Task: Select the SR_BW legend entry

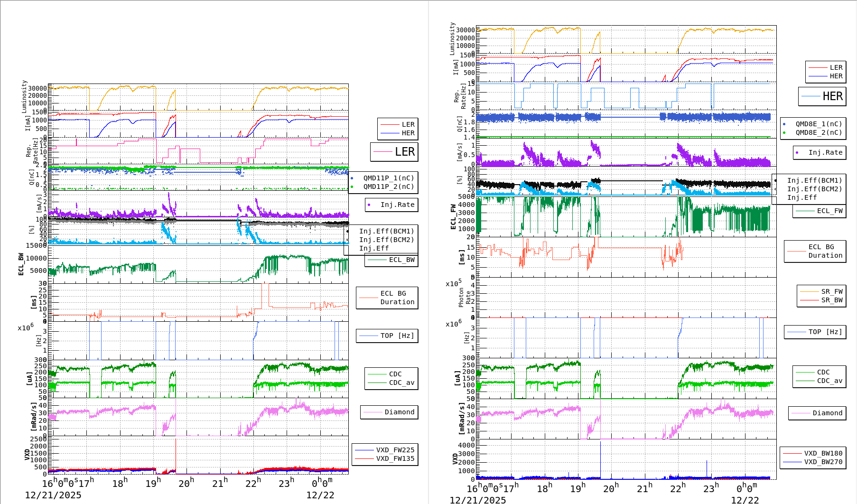Action: click(x=821, y=300)
